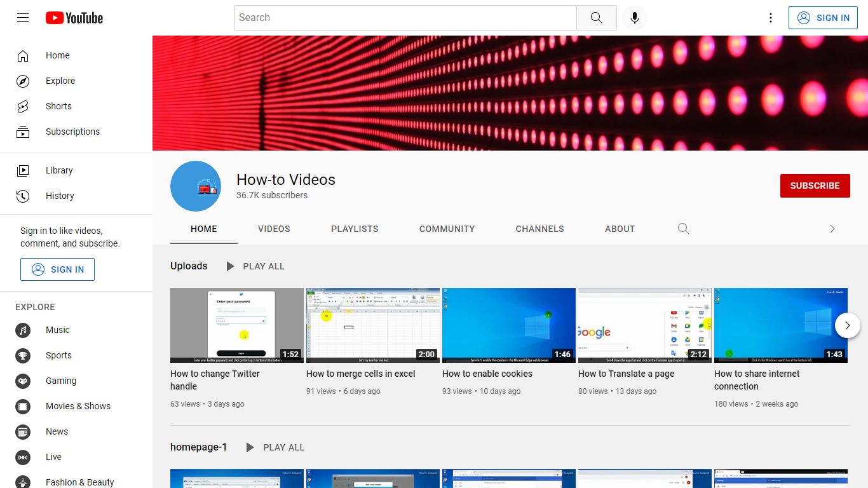868x488 pixels.
Task: Click the 36.7K subscribers text
Action: [272, 195]
